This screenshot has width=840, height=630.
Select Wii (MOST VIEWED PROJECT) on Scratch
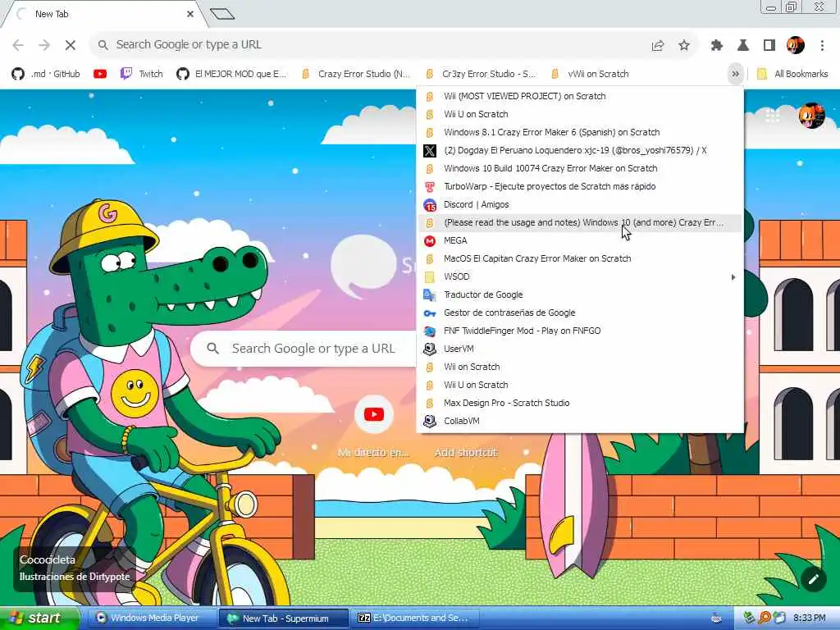(x=581, y=97)
